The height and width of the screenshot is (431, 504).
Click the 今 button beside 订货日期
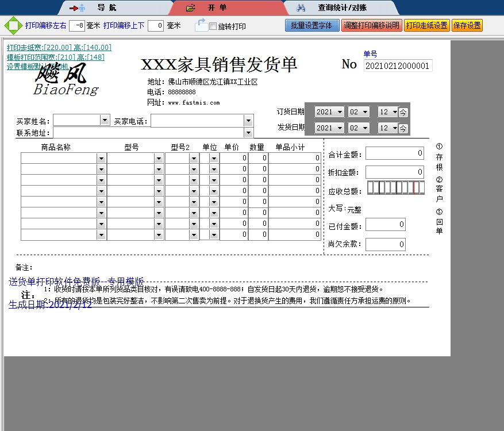click(403, 112)
